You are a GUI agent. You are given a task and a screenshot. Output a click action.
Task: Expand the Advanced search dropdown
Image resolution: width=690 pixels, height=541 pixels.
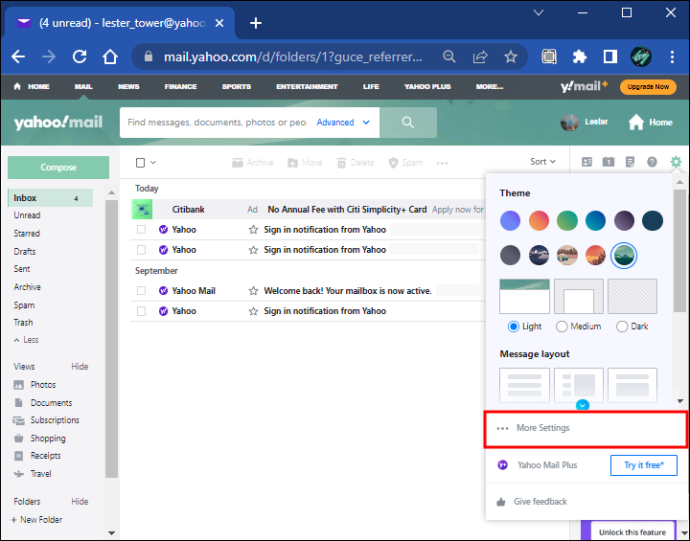click(x=343, y=122)
